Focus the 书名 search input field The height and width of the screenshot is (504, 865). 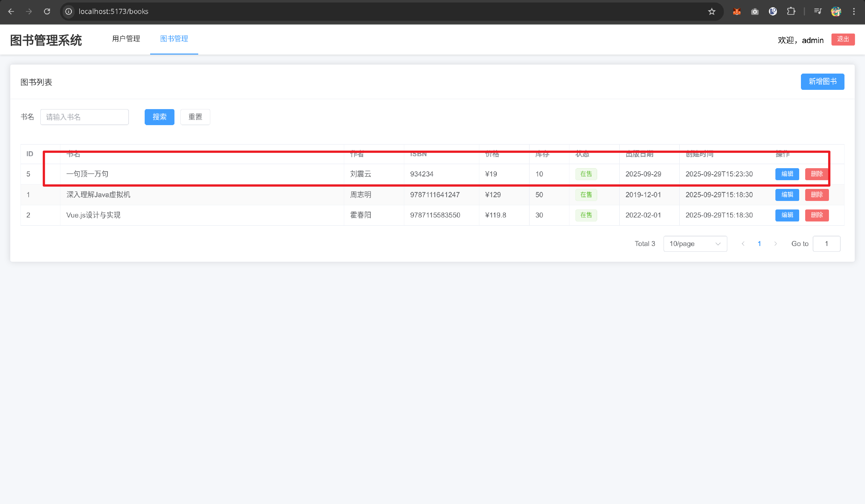(84, 117)
